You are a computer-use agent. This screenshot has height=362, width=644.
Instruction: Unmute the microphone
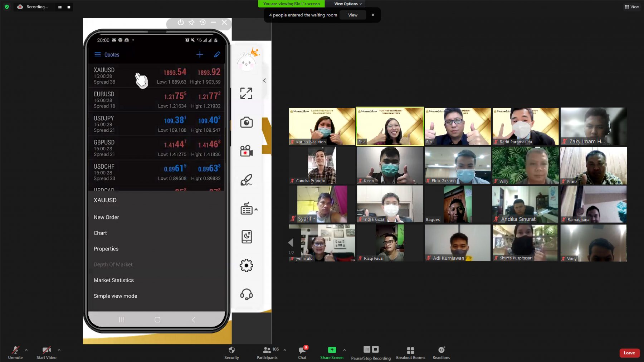coord(15,352)
